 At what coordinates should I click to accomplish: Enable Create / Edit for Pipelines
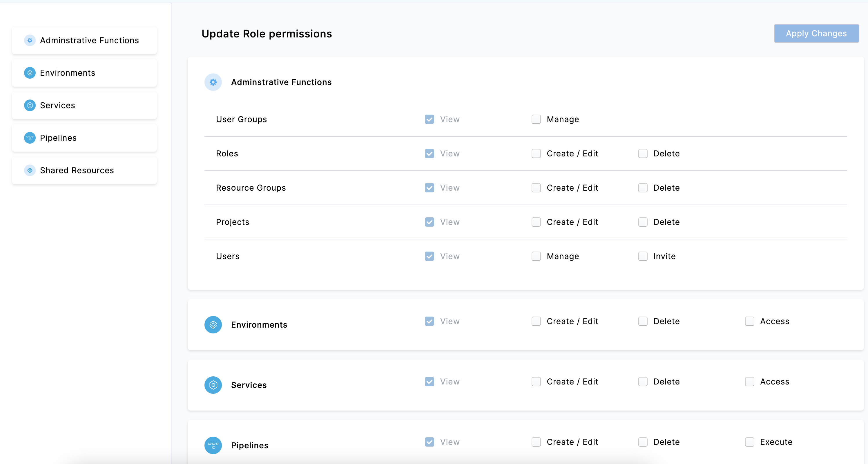[536, 442]
